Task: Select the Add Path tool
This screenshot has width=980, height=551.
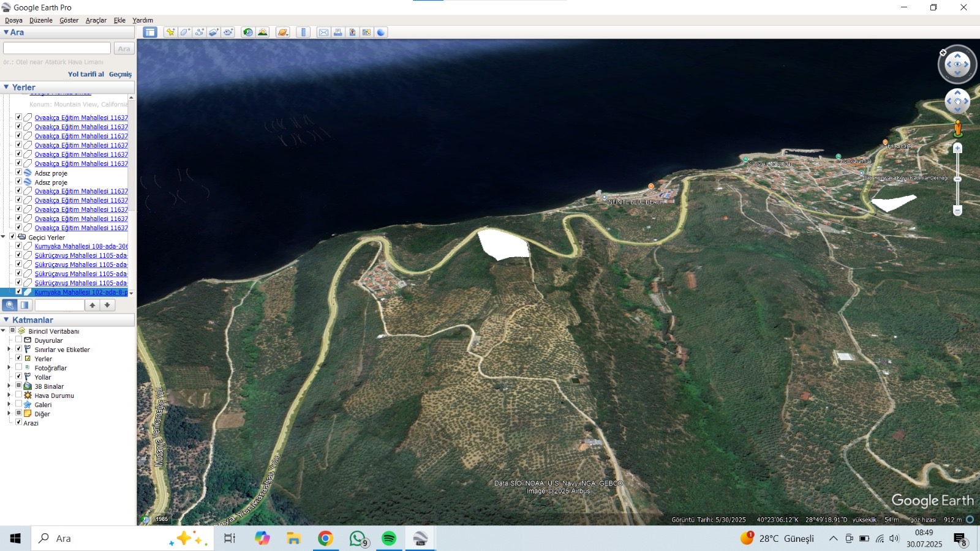Action: point(199,32)
